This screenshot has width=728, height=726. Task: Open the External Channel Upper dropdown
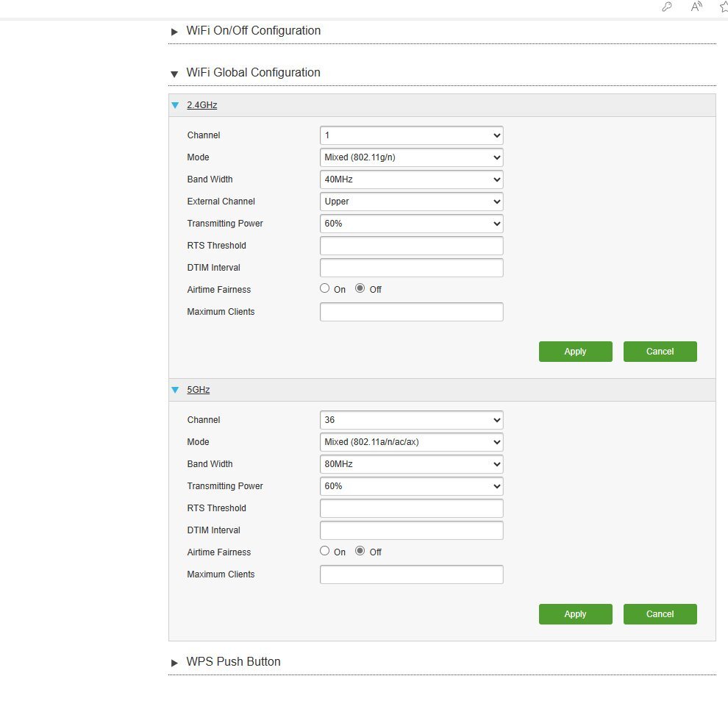(411, 202)
